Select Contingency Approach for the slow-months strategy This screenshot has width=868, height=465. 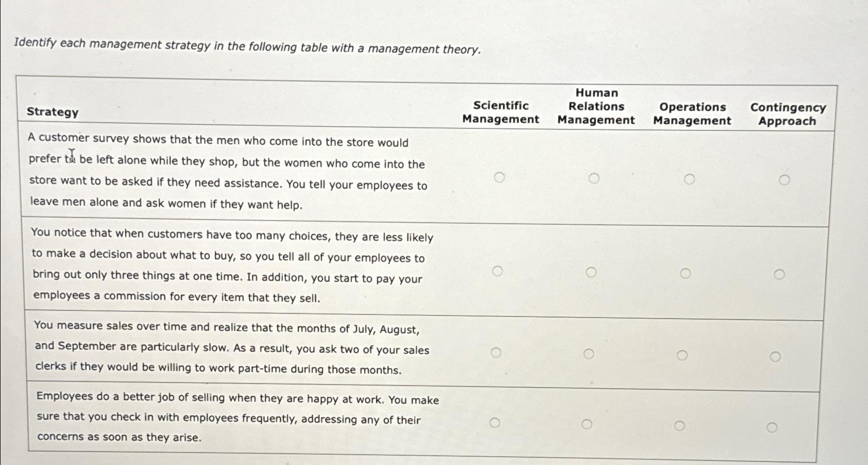(776, 355)
